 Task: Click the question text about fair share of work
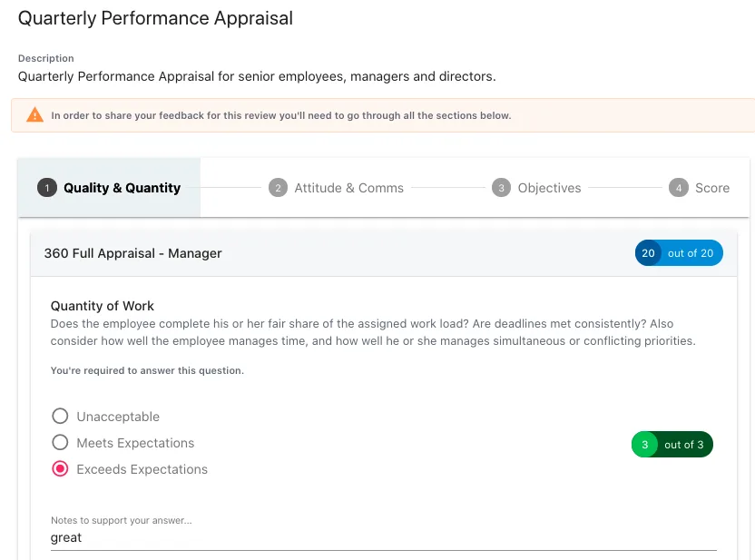tap(373, 332)
